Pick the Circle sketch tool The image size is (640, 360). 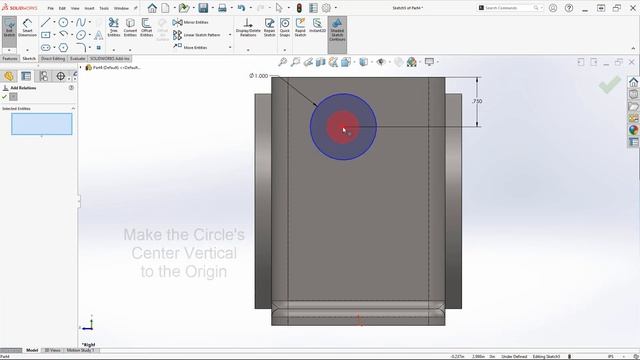63,22
